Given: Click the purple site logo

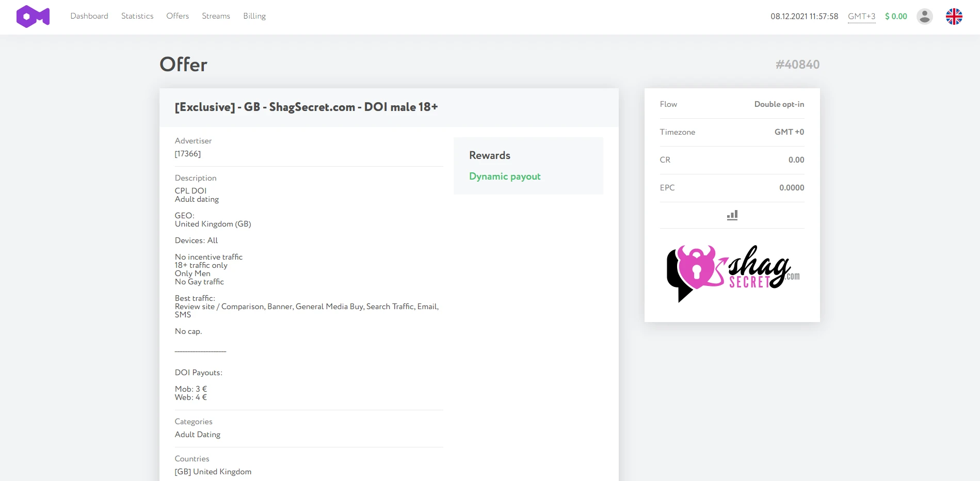Looking at the screenshot, I should tap(33, 17).
